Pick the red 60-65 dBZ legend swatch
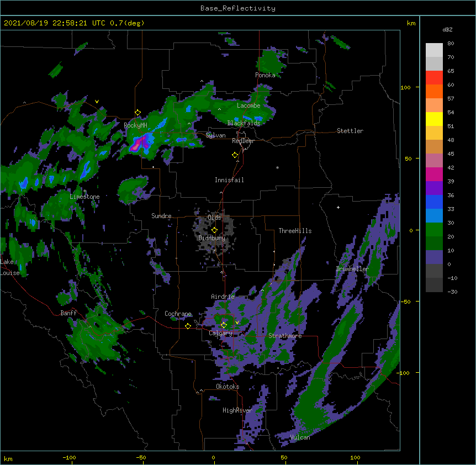 point(434,78)
